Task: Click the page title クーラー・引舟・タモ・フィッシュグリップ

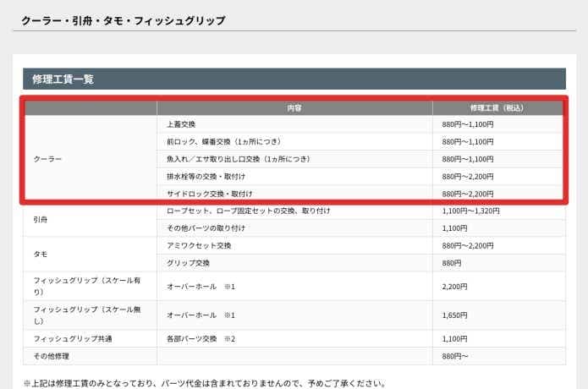Action: [123, 19]
